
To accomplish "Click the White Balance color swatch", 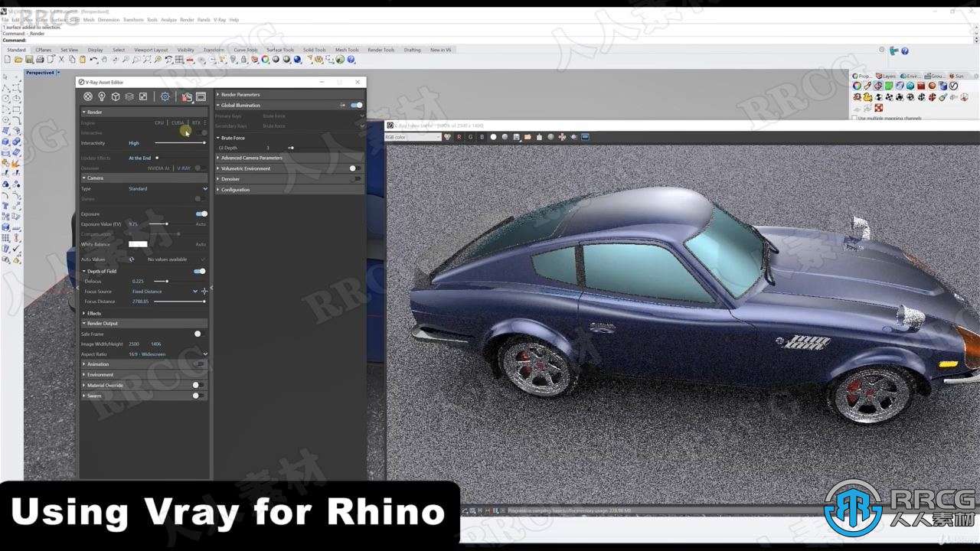I will click(138, 244).
